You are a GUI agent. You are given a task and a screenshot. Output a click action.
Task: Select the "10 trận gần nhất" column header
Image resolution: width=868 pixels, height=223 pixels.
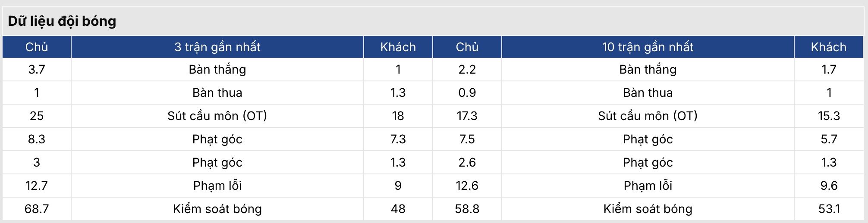(648, 47)
